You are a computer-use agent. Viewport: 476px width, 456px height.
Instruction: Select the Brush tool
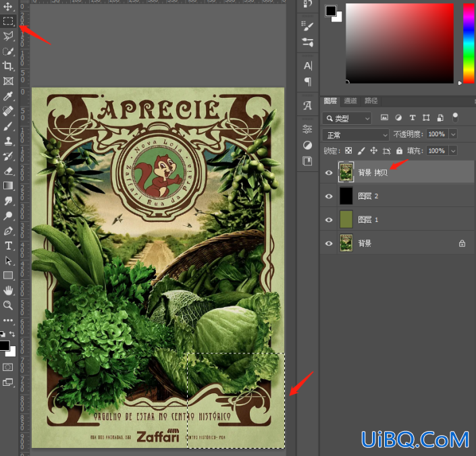pyautogui.click(x=8, y=126)
